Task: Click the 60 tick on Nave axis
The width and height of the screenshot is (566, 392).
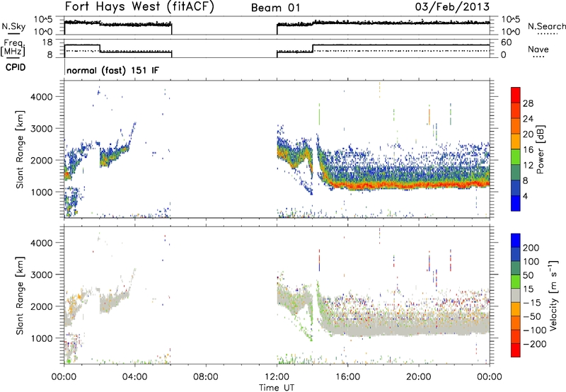Action: coord(507,42)
